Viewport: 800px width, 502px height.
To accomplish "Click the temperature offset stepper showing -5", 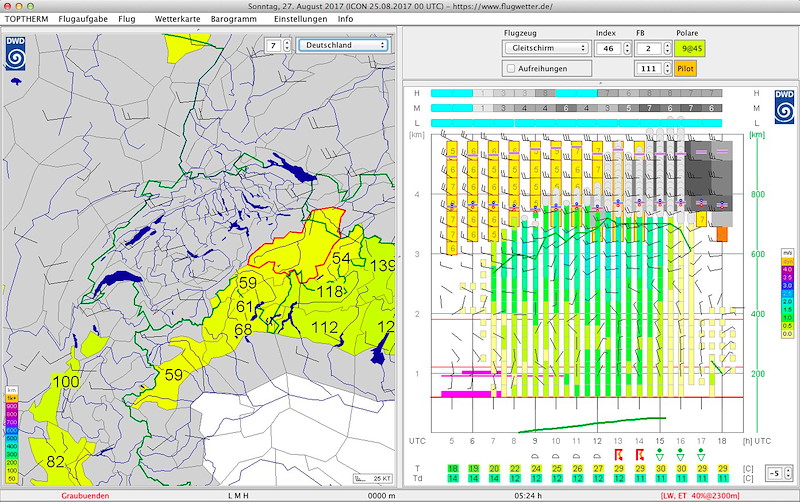I will 788,473.
